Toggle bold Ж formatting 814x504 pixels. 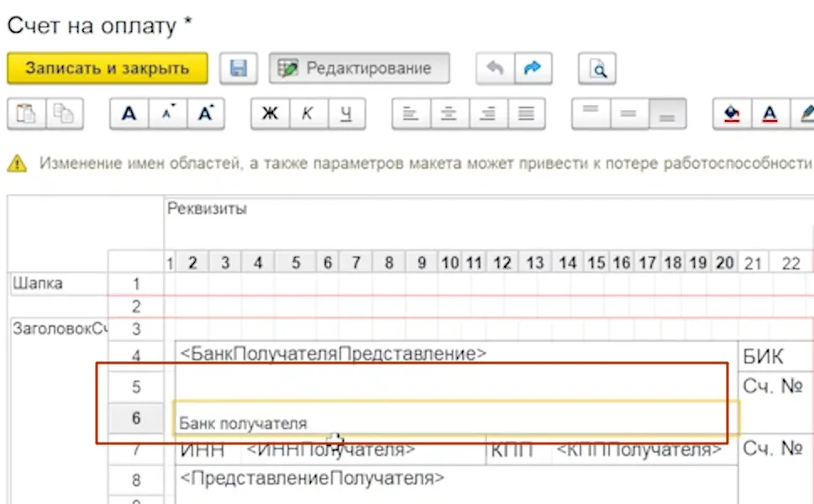(x=270, y=113)
